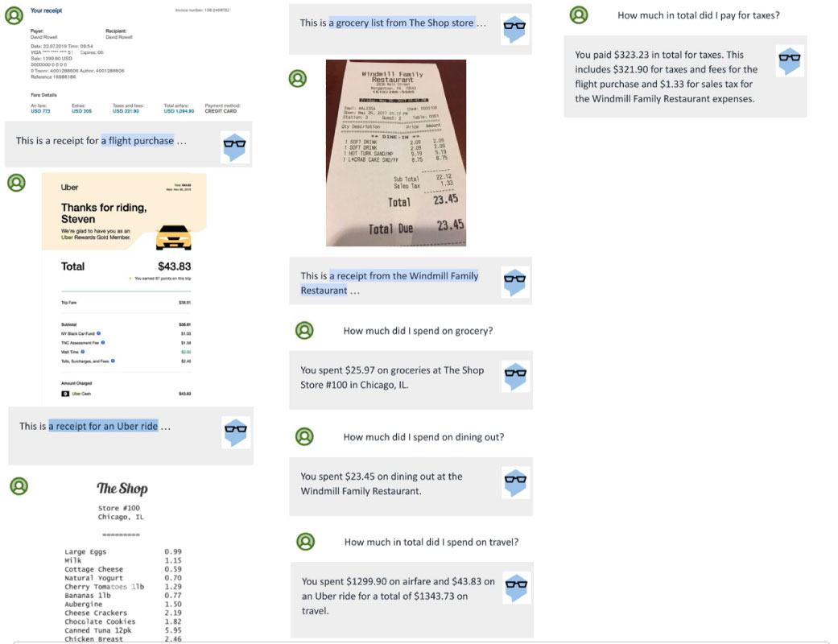Click the bot avatar on the taxes answer

790,60
